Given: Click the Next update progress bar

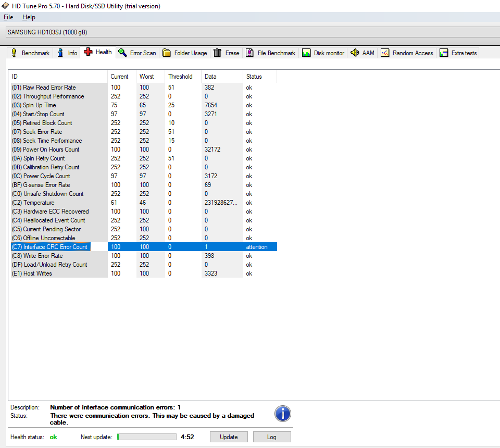Looking at the screenshot, I should pos(147,437).
